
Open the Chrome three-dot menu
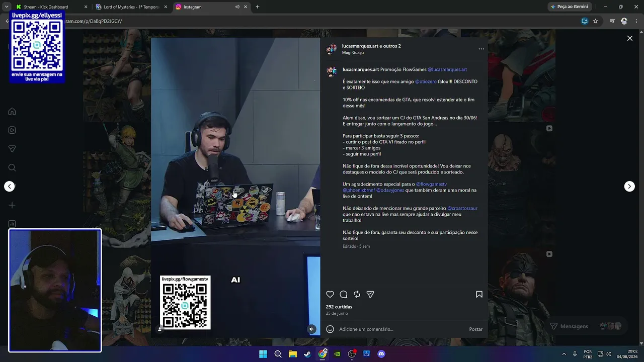[636, 21]
